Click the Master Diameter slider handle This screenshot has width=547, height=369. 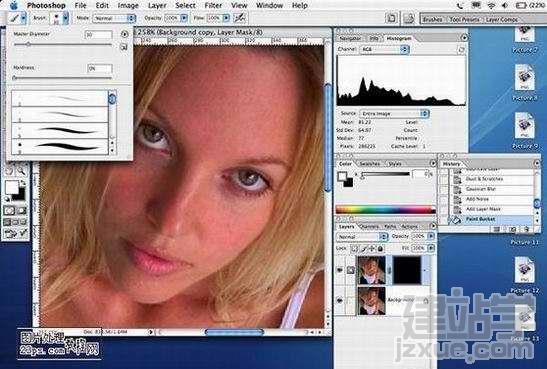pos(28,44)
